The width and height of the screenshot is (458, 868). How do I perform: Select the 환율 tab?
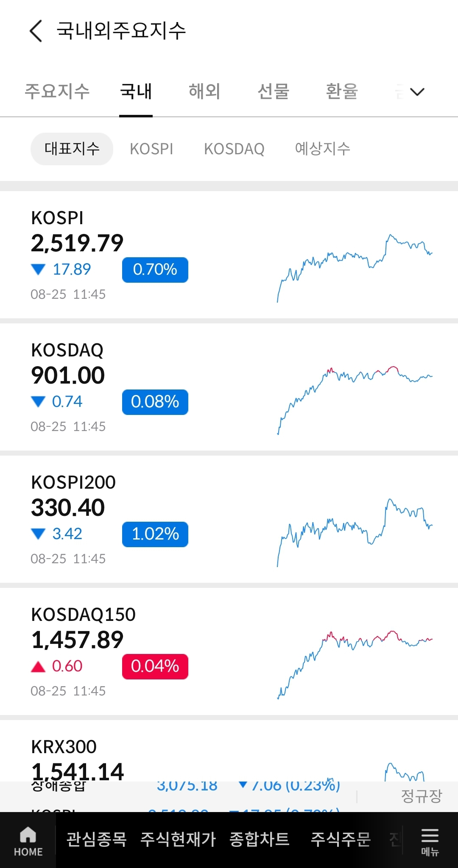click(x=342, y=92)
